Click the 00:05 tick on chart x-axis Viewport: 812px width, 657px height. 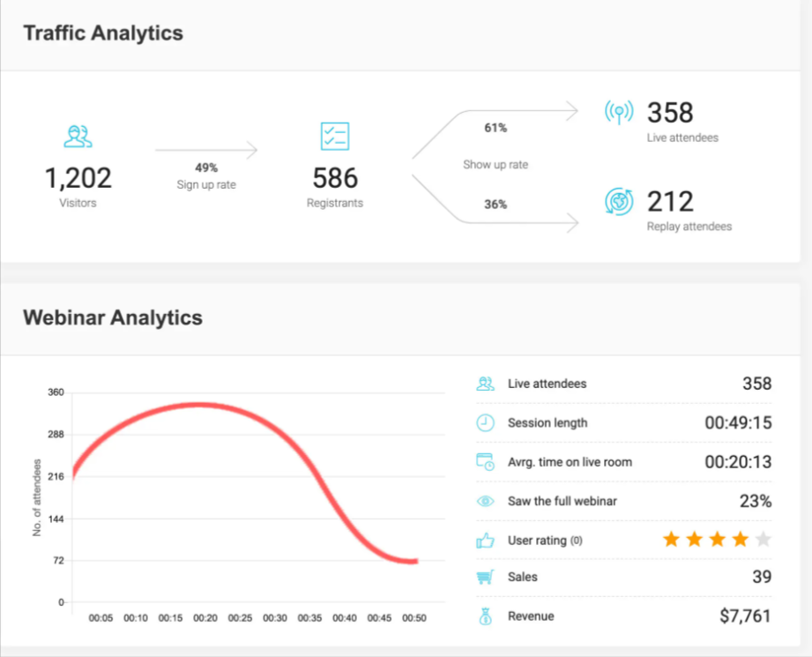click(x=101, y=618)
